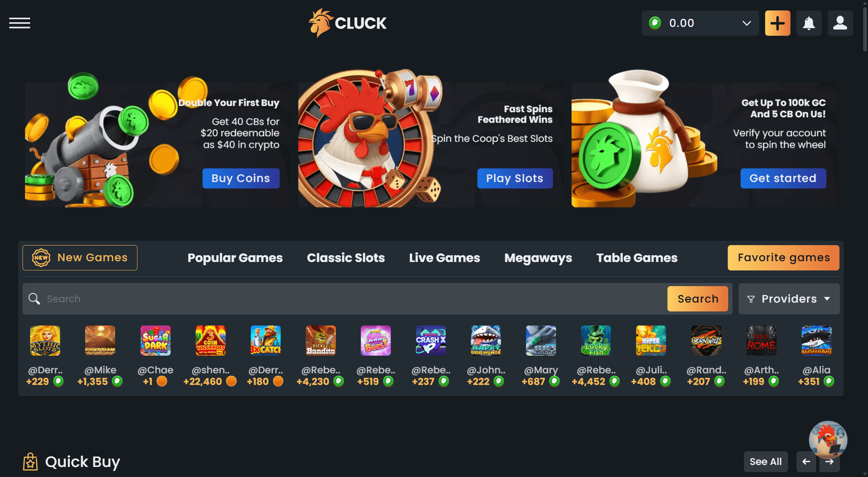Screen dimensions: 868x477
Task: Open the user profile icon
Action: click(840, 23)
